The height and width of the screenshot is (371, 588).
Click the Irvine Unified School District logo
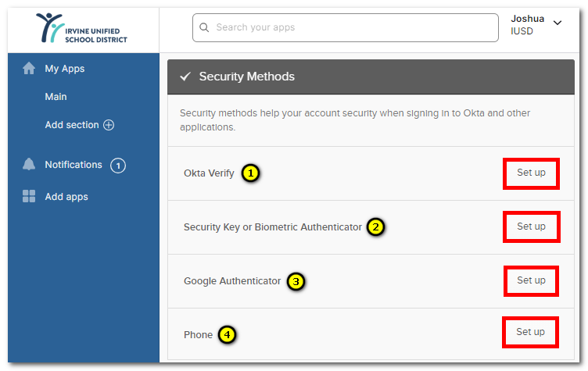coord(82,28)
